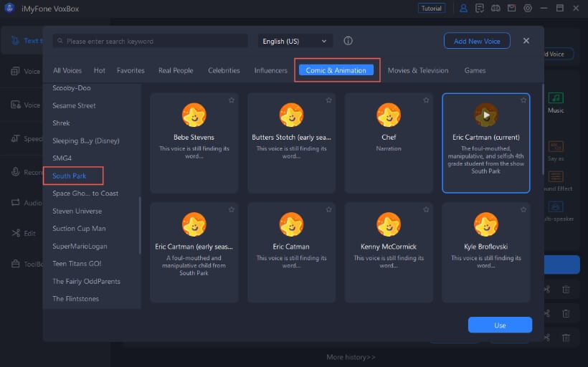Click the Sound Effect icon in right panel
The image size is (588, 367).
coord(556,176)
